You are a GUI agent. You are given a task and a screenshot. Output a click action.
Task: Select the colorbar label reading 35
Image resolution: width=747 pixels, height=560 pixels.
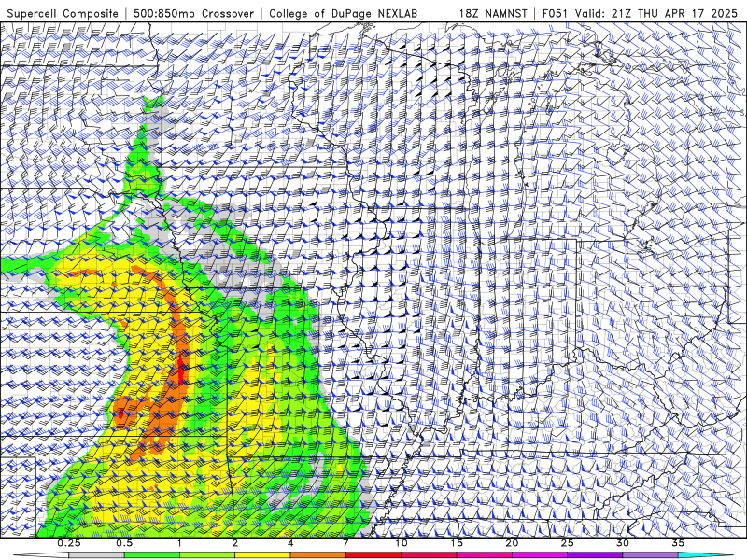point(678,543)
